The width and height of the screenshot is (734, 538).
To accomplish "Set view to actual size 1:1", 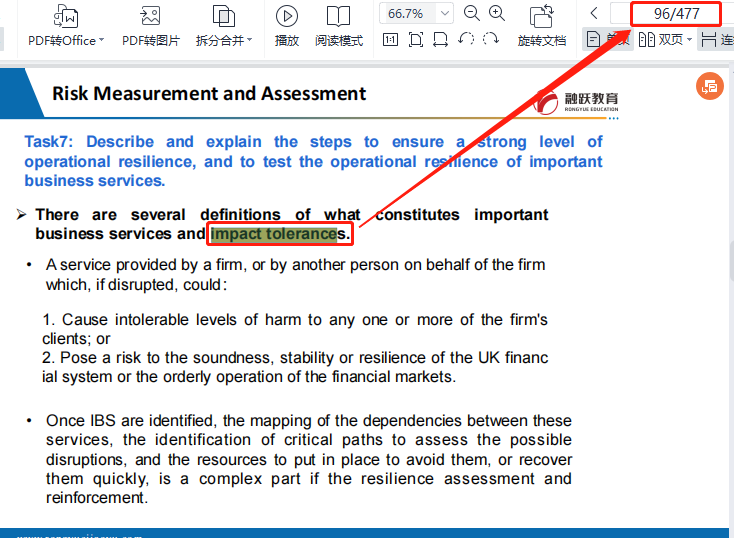I will (x=390, y=40).
